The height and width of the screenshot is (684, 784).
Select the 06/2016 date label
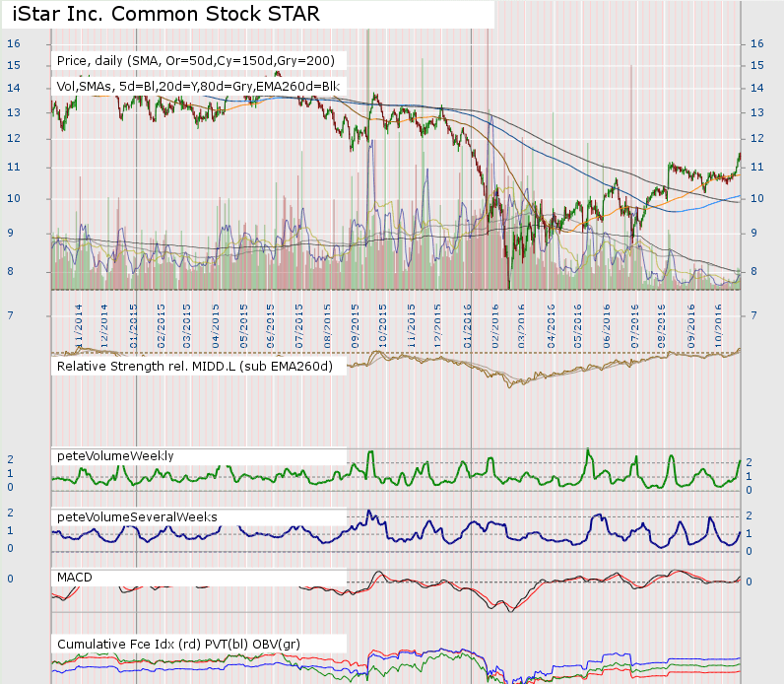pos(607,326)
